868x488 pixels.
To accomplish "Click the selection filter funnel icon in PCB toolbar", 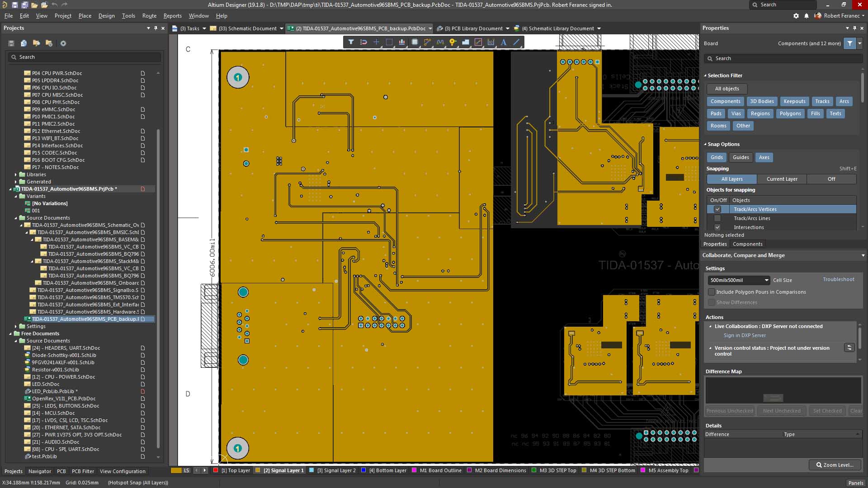I will point(351,42).
